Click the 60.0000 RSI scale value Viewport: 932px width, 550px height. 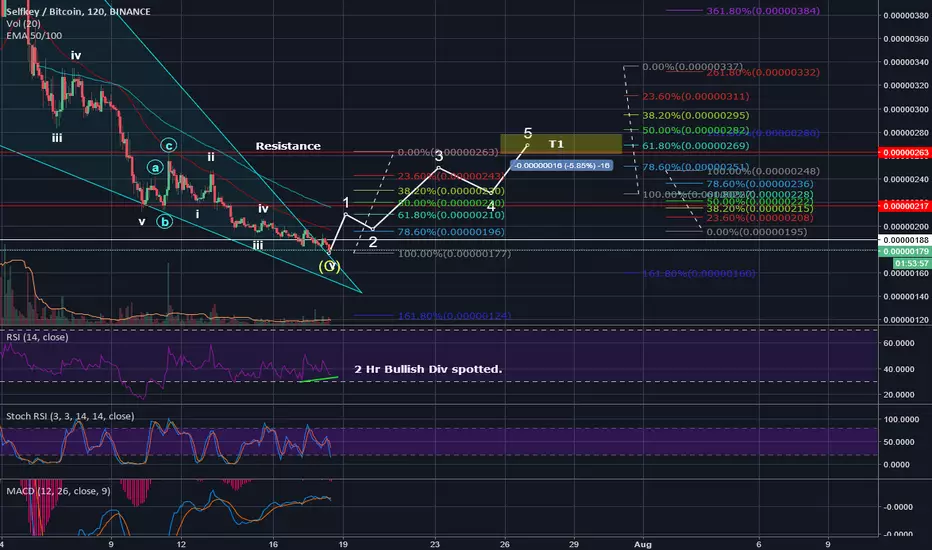point(899,343)
